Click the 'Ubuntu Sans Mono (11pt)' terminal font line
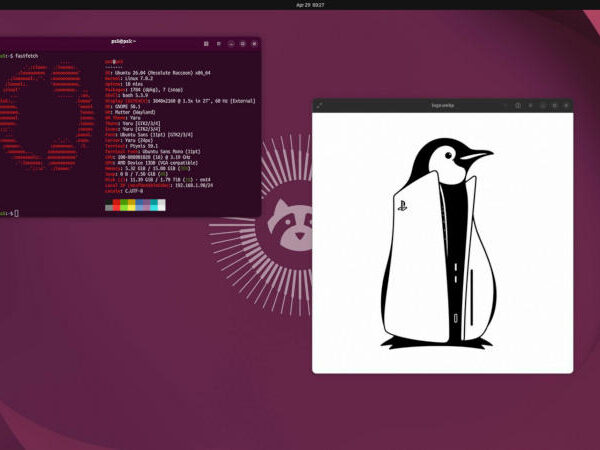Screen dimensions: 600x450 pyautogui.click(x=153, y=152)
